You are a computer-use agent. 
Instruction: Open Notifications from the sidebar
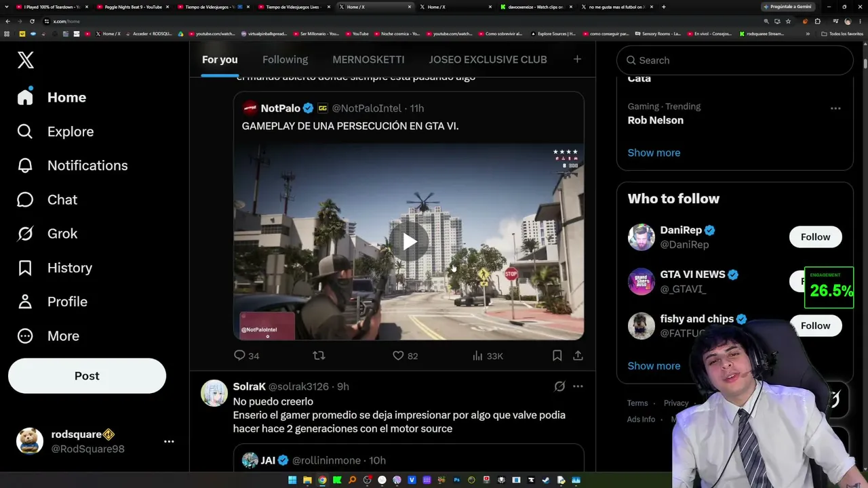73,165
